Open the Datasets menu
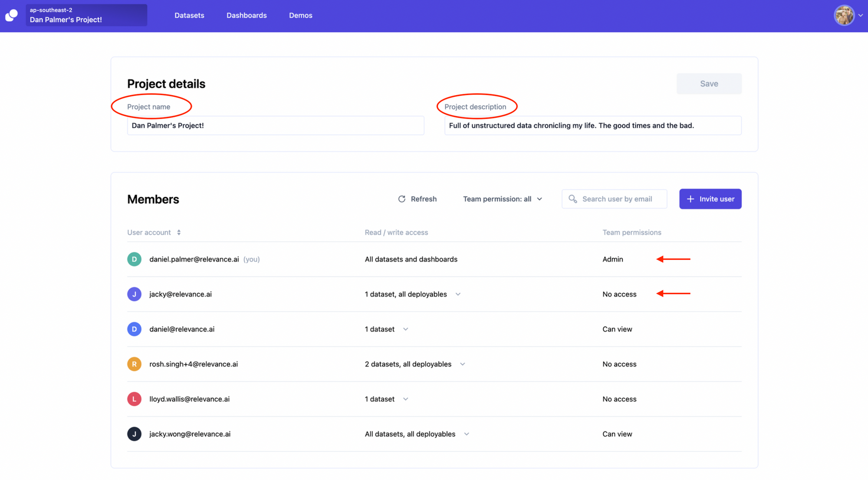The image size is (868, 480). click(x=189, y=16)
